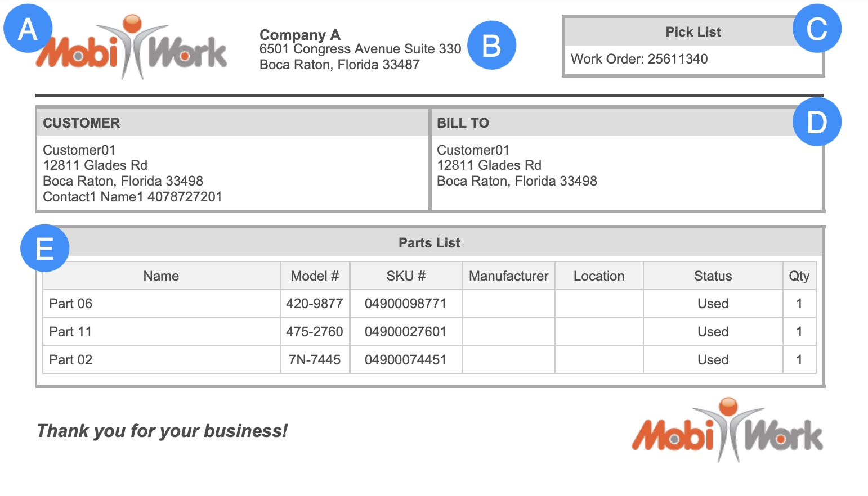Viewport: 868px width, 496px height.
Task: Click the Name column header
Action: click(x=161, y=276)
